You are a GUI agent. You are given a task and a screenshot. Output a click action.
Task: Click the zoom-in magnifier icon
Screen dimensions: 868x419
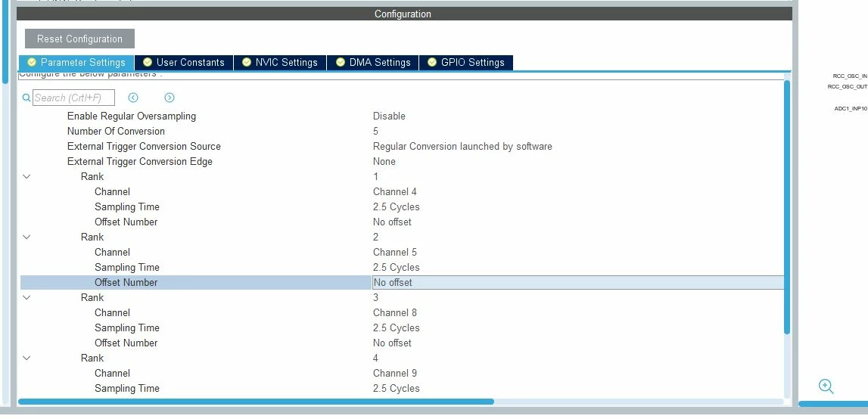(x=826, y=386)
